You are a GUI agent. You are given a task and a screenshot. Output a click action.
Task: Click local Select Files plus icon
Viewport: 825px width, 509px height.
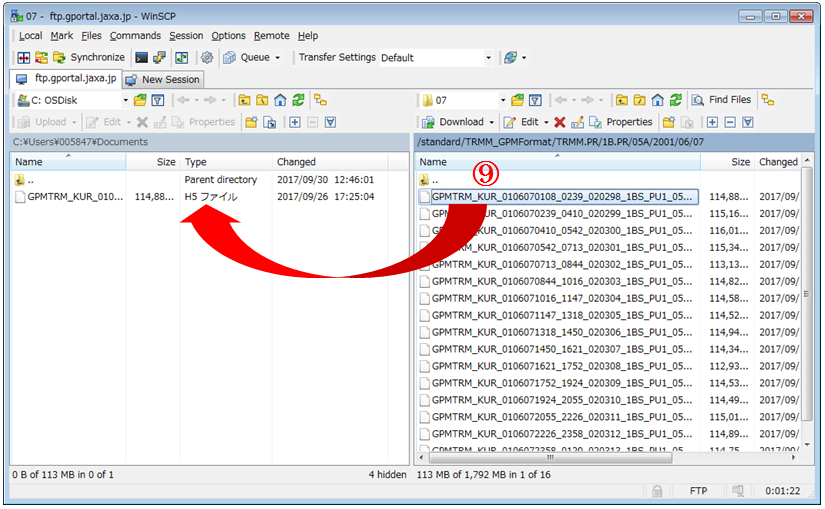click(295, 122)
